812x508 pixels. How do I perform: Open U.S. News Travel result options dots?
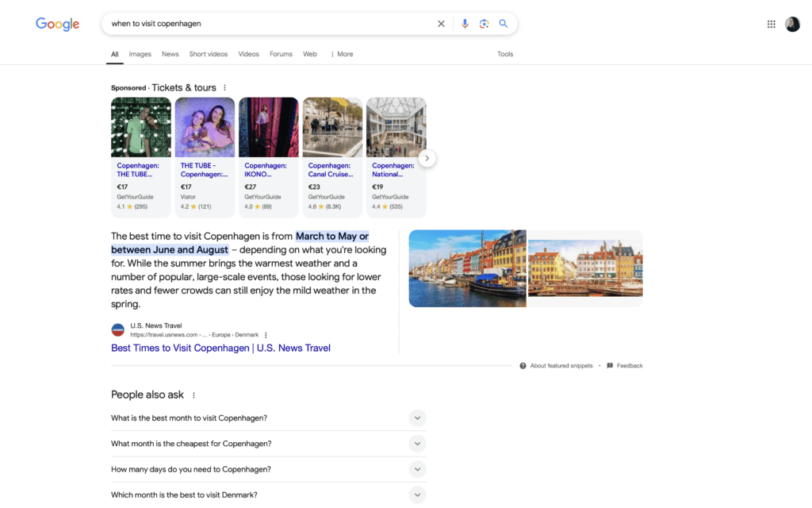[266, 335]
